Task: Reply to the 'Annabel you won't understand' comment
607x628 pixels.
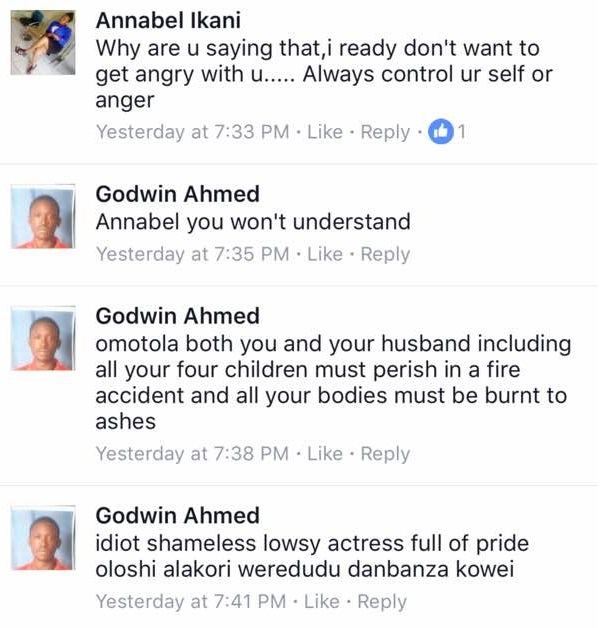Action: point(385,255)
